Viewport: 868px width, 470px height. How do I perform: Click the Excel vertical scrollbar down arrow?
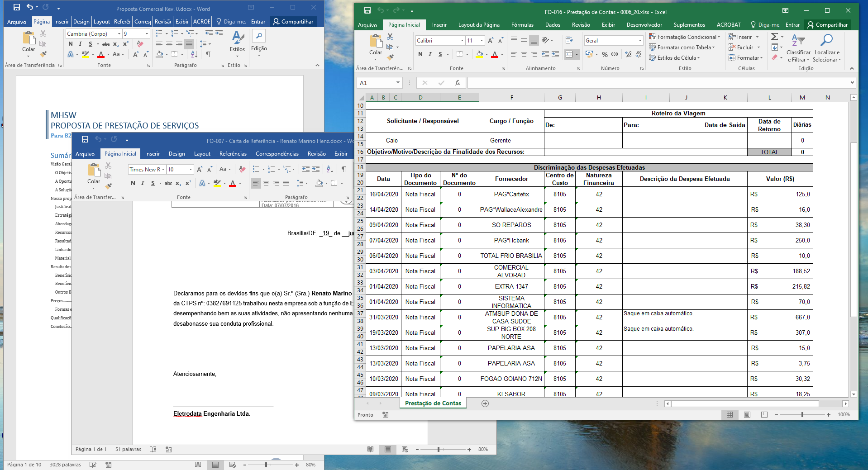pyautogui.click(x=854, y=394)
